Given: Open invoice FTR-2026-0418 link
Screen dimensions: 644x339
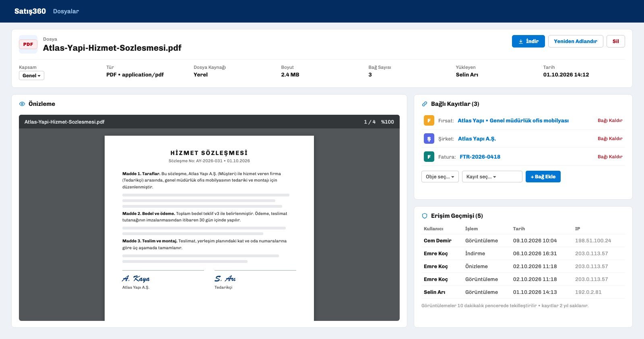Looking at the screenshot, I should [480, 157].
